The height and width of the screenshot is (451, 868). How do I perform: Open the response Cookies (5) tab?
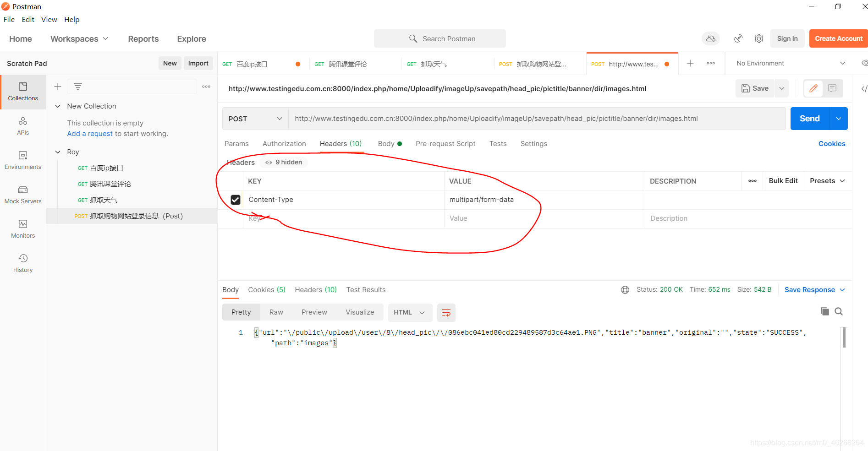[267, 290]
